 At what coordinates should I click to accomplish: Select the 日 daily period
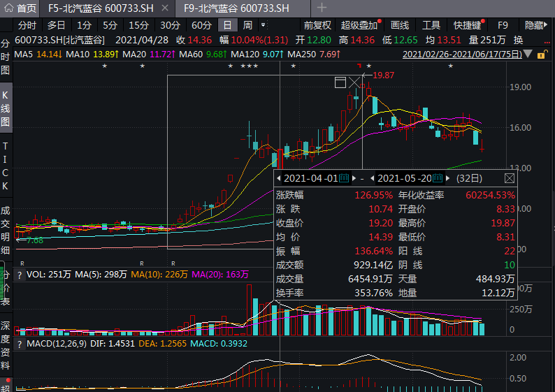tap(227, 25)
